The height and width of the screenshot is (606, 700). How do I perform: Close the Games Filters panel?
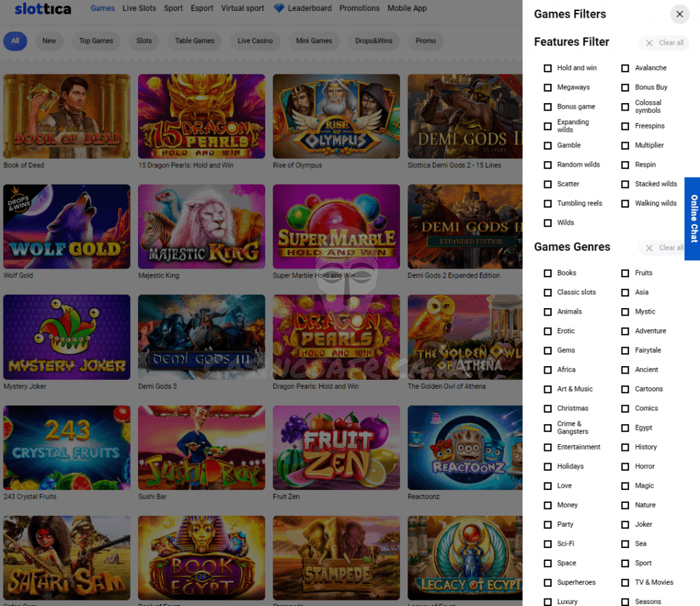679,14
